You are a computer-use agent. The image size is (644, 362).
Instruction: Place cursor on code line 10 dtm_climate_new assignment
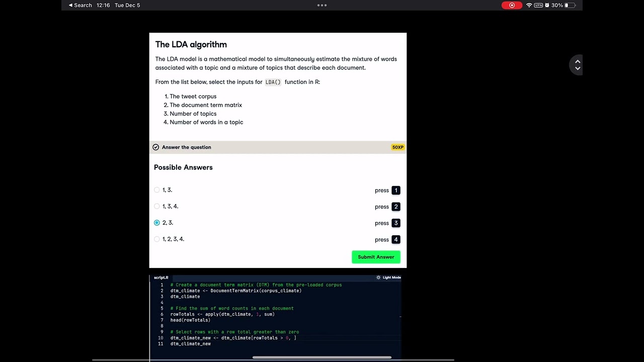point(233,338)
